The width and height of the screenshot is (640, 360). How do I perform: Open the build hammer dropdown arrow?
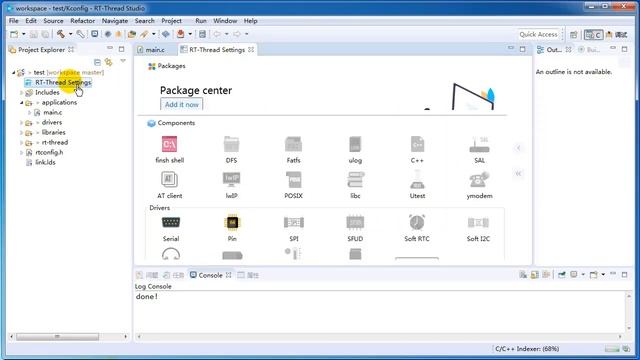pos(70,34)
